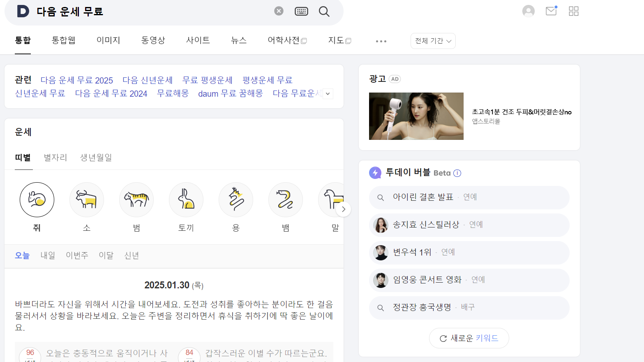644x362 pixels.
Task: Click the 변우석 portrait thumbnail
Action: click(x=381, y=253)
